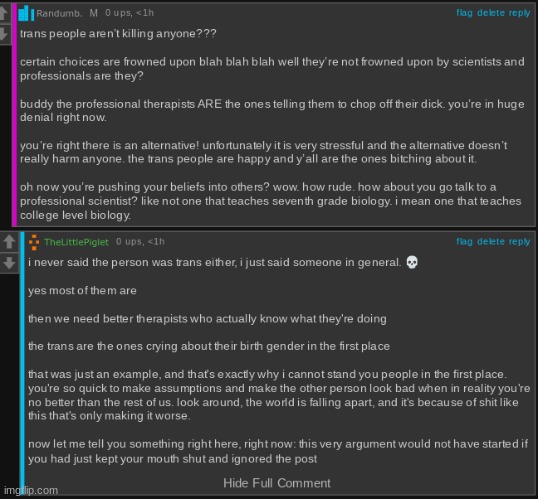
Task: Click the cyan comment thread bar
Action: click(x=22, y=364)
